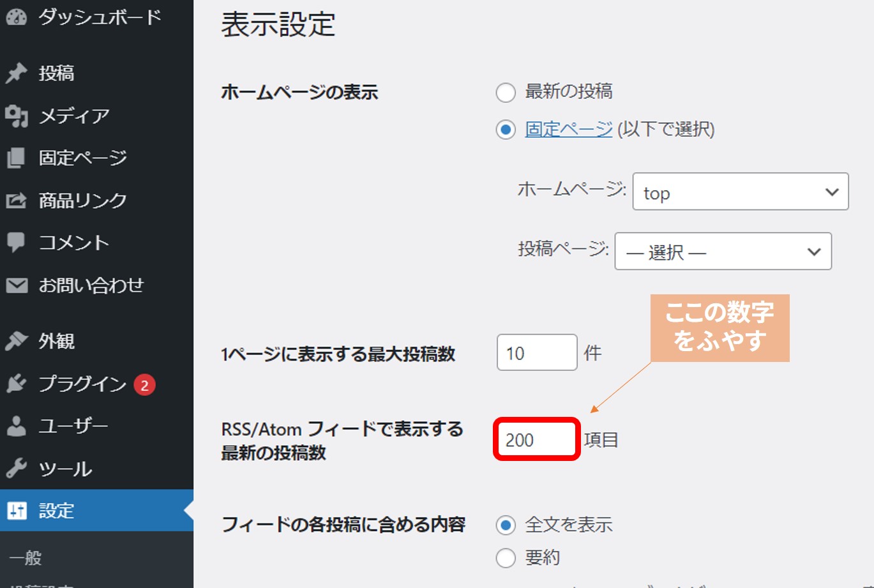Select the 固定ページ radio button
The height and width of the screenshot is (588, 874).
coord(506,130)
